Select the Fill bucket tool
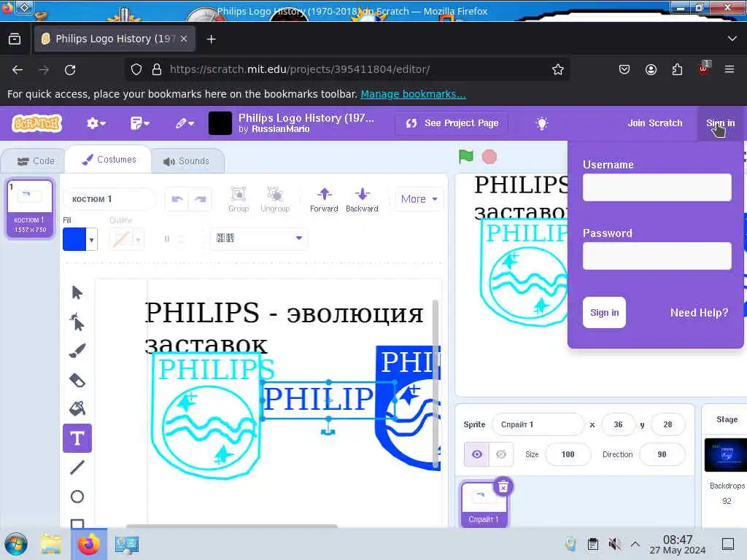 pos(77,408)
